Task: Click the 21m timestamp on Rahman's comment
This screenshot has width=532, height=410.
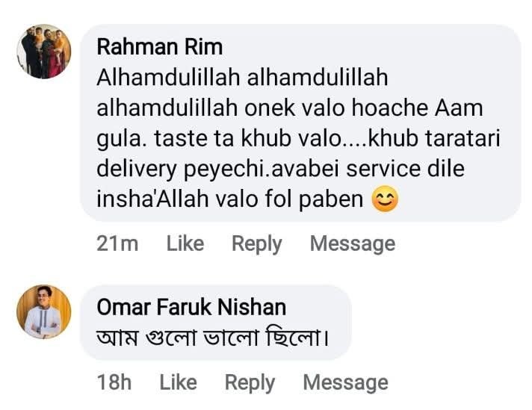Action: click(117, 243)
